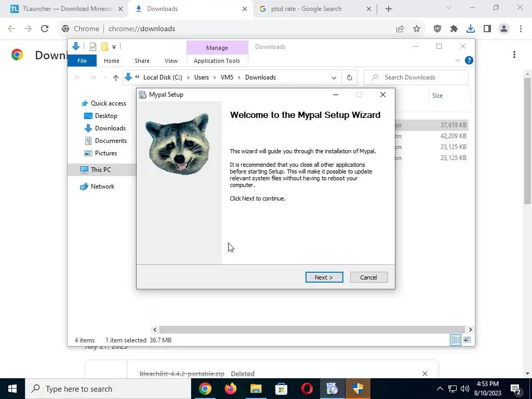
Task: Open Chrome three-dot menu
Action: pos(521,29)
